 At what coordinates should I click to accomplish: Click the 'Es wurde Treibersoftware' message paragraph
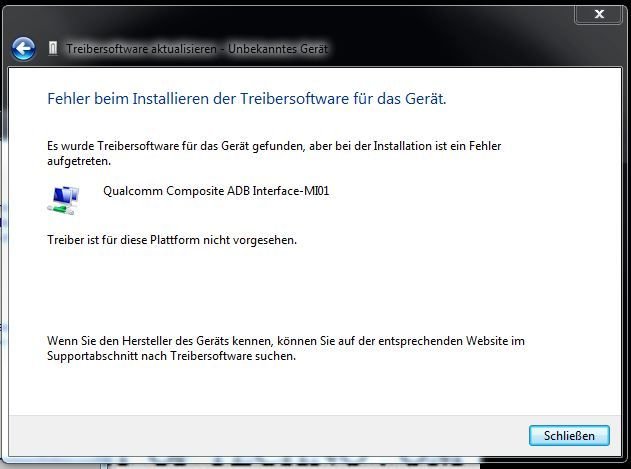point(274,153)
